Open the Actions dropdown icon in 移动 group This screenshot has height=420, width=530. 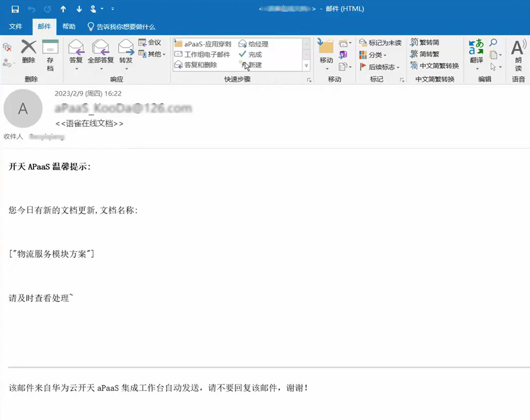pyautogui.click(x=345, y=67)
